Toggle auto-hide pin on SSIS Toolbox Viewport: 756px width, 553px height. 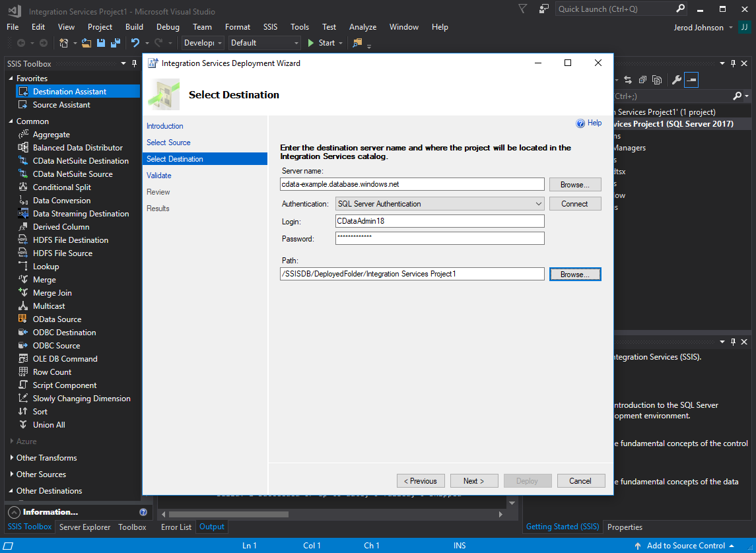[x=134, y=63]
